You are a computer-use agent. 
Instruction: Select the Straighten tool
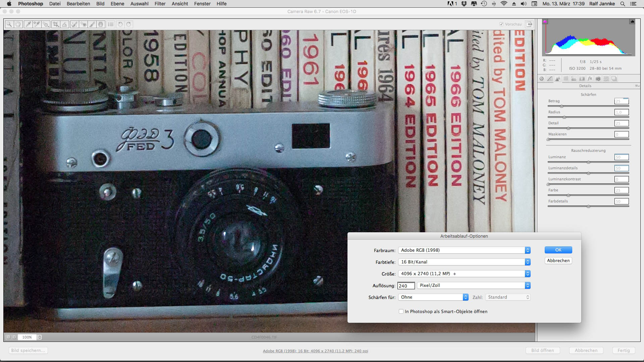coord(65,24)
